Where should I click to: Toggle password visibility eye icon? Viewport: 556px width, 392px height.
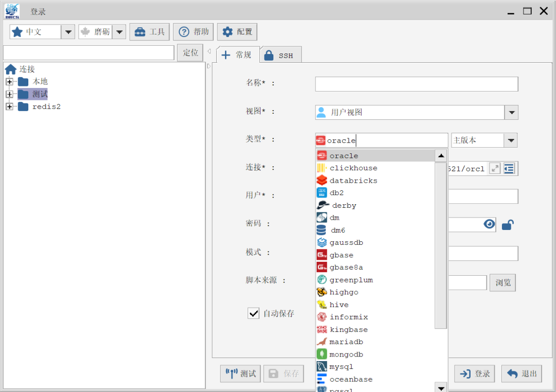click(490, 224)
